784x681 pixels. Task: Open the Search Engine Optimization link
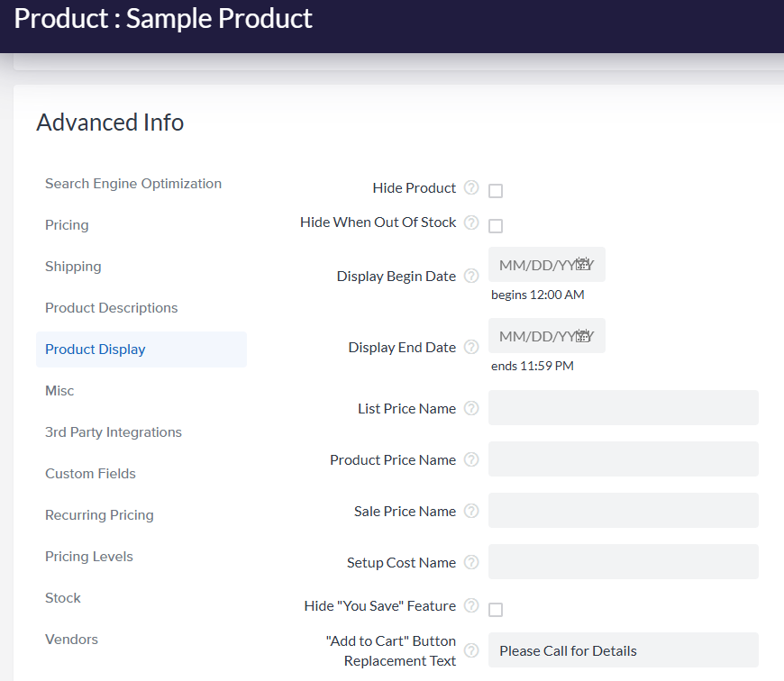(132, 183)
